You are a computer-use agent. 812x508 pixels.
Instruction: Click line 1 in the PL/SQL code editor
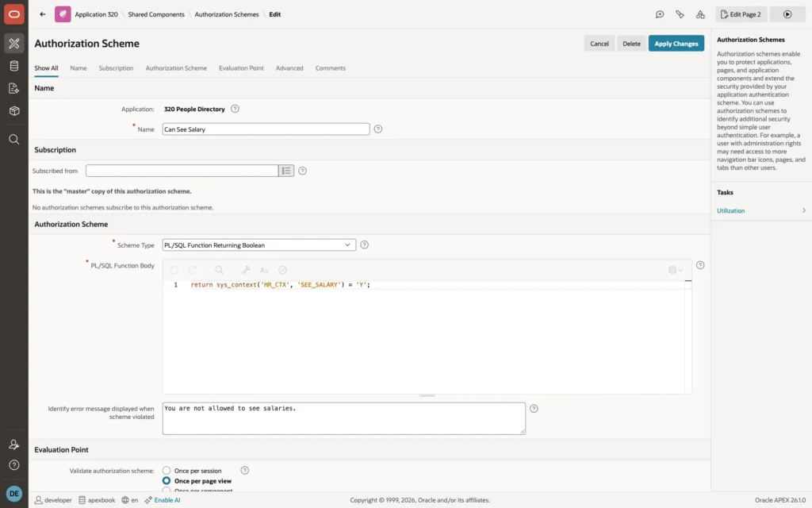click(280, 285)
